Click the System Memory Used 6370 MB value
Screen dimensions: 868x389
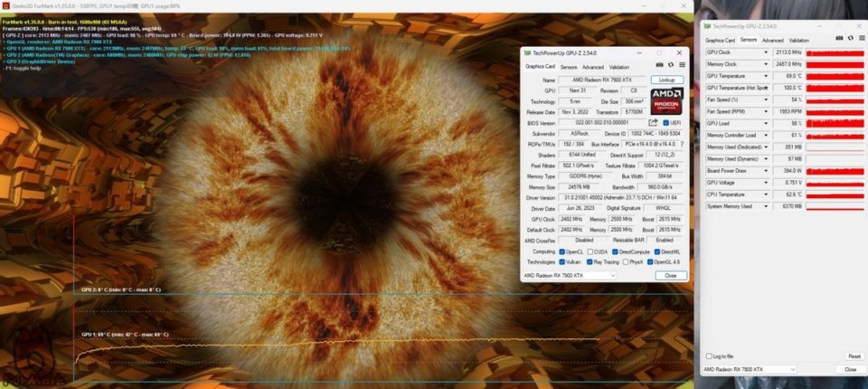click(788, 206)
